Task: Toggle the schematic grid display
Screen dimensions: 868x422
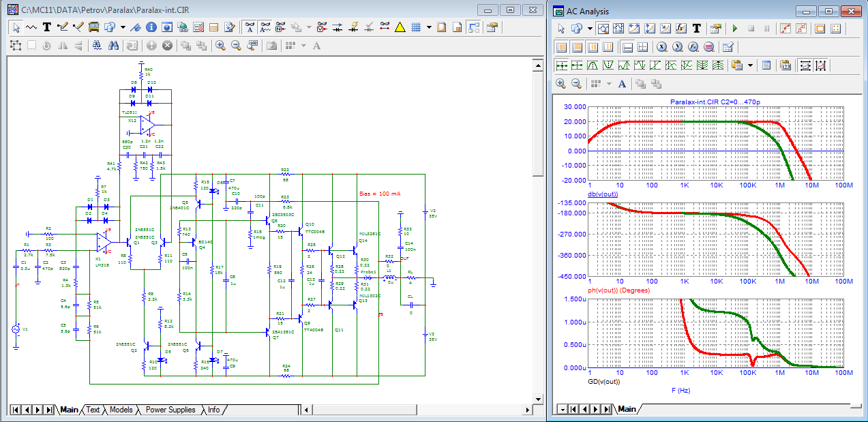Action: pos(415,27)
